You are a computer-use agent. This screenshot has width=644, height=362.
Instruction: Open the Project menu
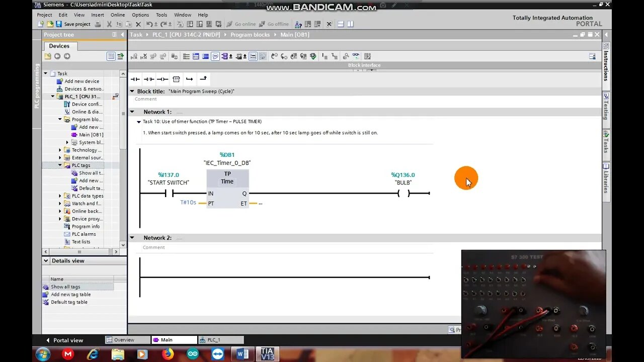(44, 15)
